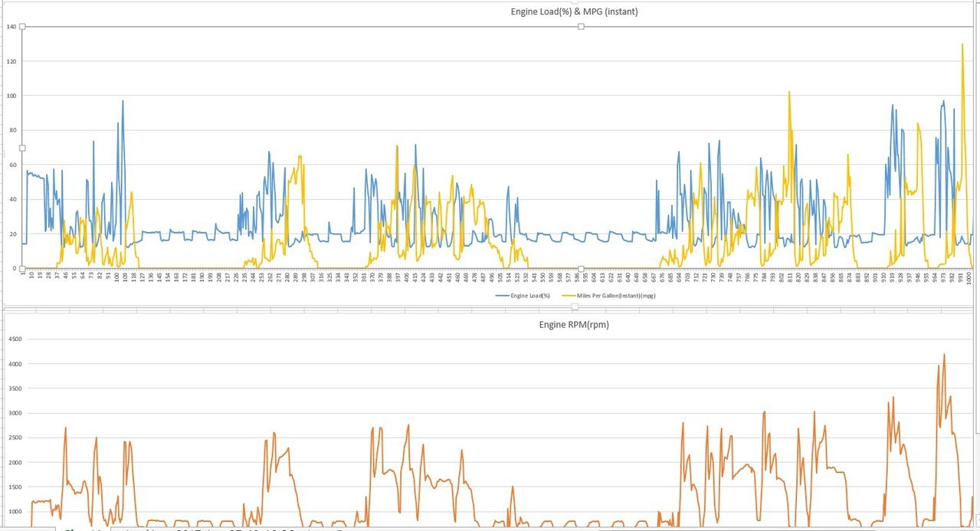Select the "Engine Load(%) & MPG (instant)" chart title
980x531 pixels.
pyautogui.click(x=575, y=11)
